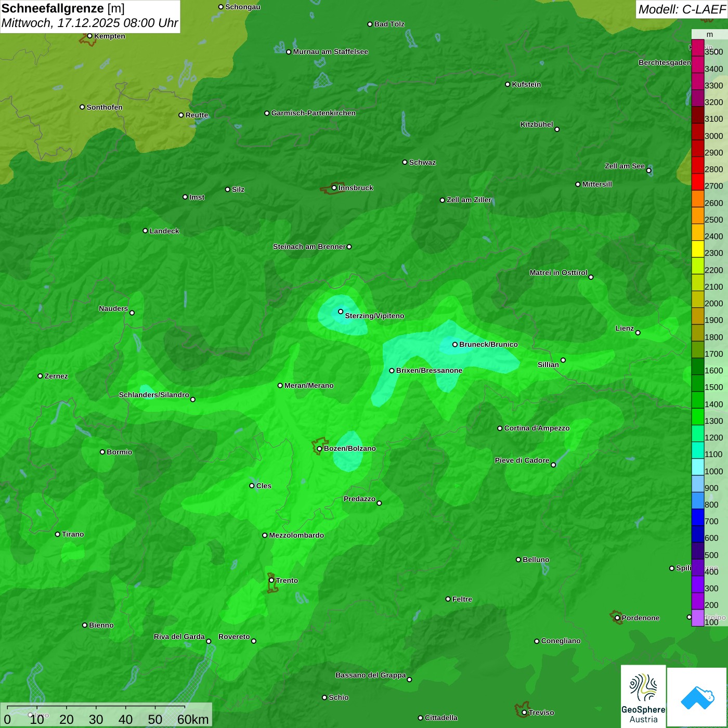Viewport: 728px width, 728px height.
Task: Pick the Bruneck/Brunico marker dot
Action: click(x=455, y=344)
